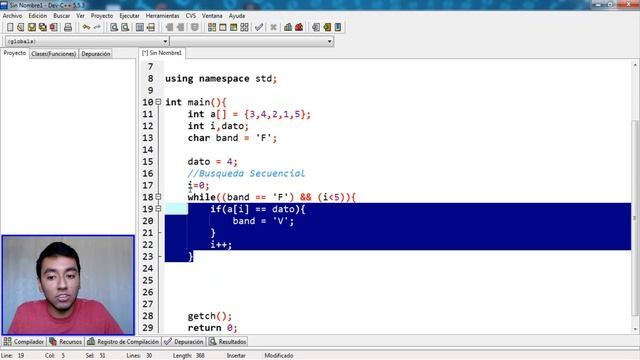This screenshot has height=360, width=640.
Task: Click the blue book icon at toolbar end
Action: pos(338,27)
